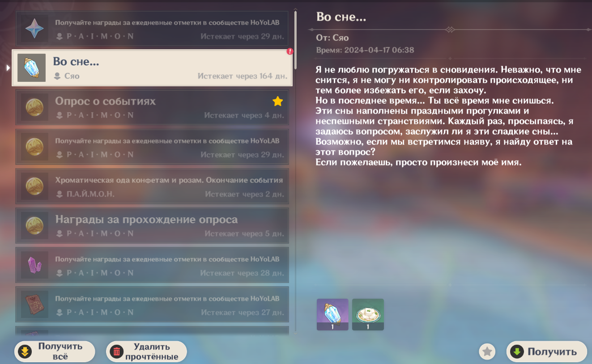This screenshot has width=592, height=364.
Task: Click "Удалить прочтённые" to delete read mail
Action: tap(146, 351)
